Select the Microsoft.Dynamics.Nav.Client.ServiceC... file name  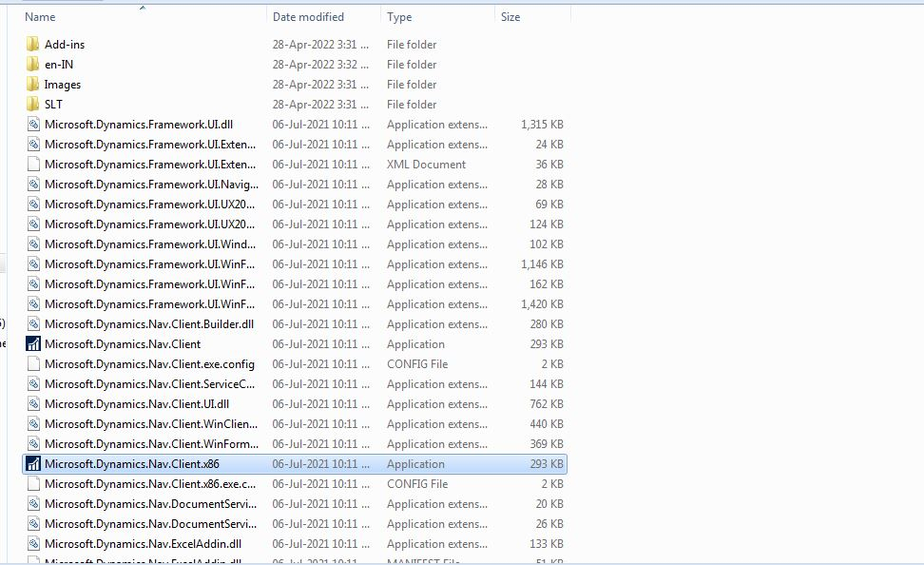[x=149, y=384]
